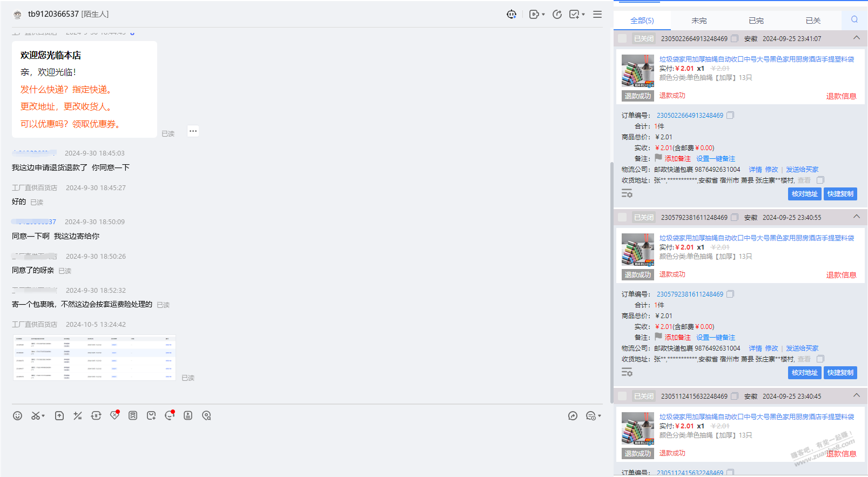Open the screenshot tool dropdown arrow
This screenshot has width=868, height=477.
pyautogui.click(x=43, y=416)
